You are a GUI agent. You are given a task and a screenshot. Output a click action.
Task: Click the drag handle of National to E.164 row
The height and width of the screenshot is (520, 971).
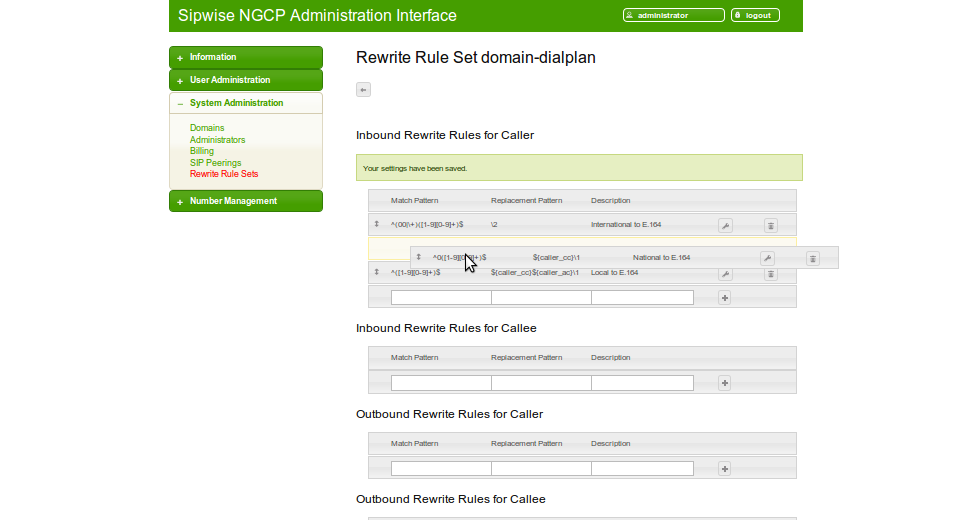(419, 257)
